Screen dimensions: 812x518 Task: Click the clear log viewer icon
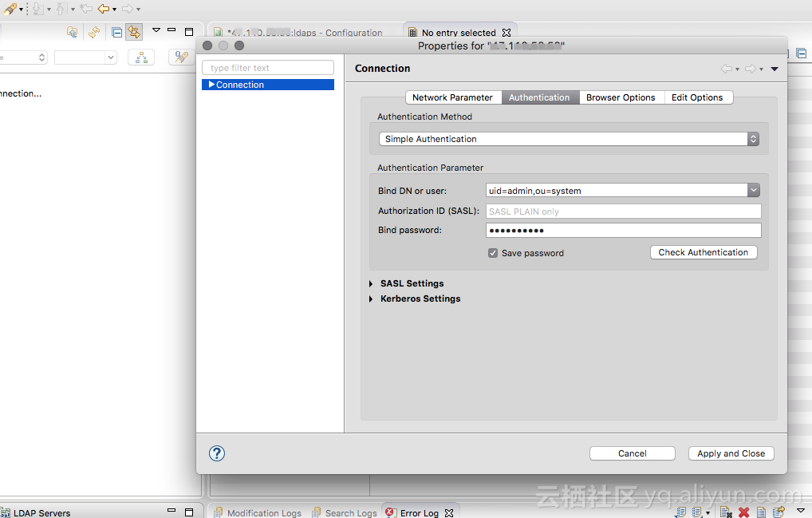click(x=726, y=512)
